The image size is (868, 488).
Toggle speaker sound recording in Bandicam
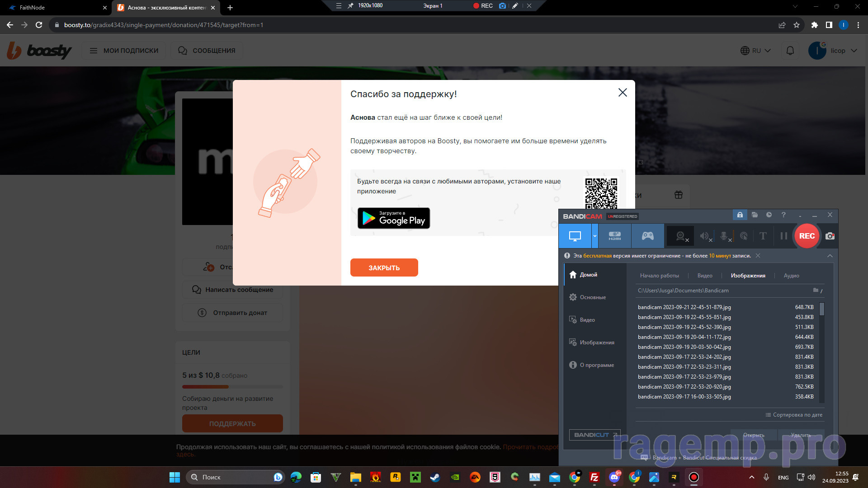705,236
